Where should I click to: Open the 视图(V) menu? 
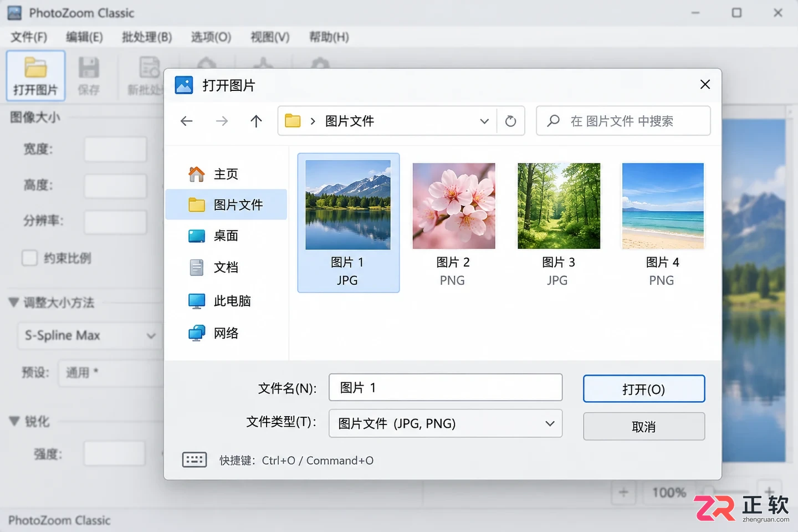coord(270,37)
